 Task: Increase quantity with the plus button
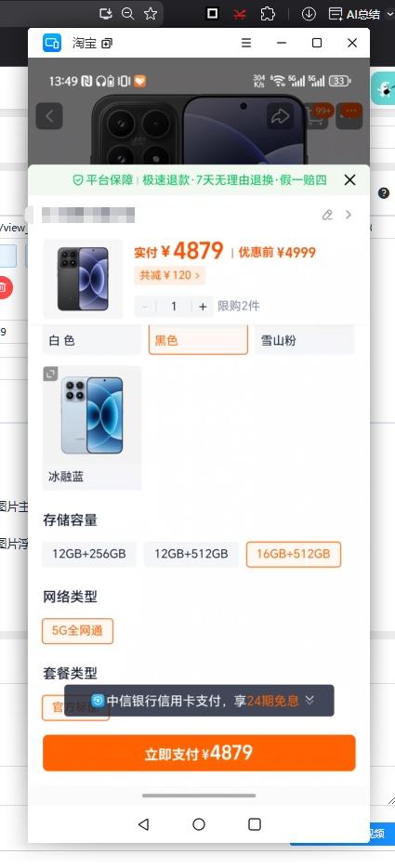pyautogui.click(x=203, y=306)
